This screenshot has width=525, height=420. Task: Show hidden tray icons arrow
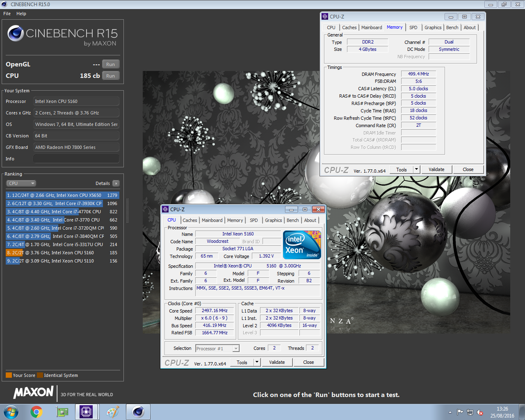[450, 412]
